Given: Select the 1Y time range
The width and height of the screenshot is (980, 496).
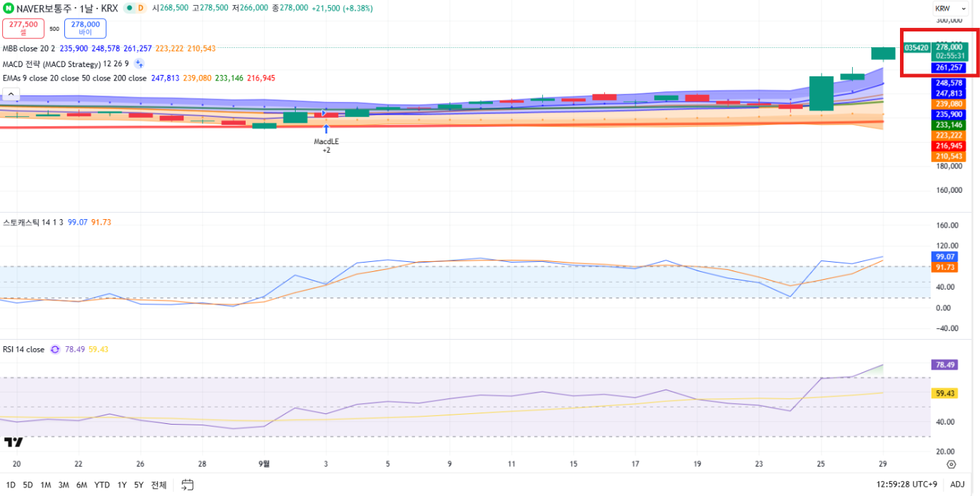Looking at the screenshot, I should click(121, 485).
